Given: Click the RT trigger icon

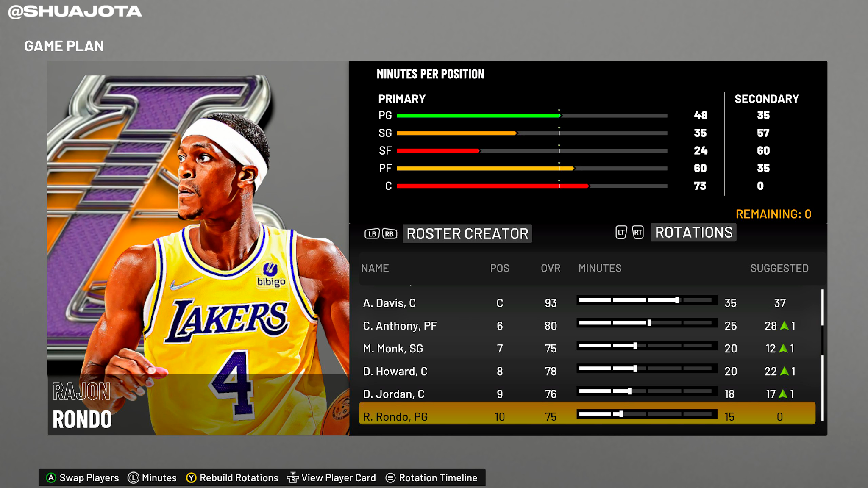Looking at the screenshot, I should coord(638,233).
